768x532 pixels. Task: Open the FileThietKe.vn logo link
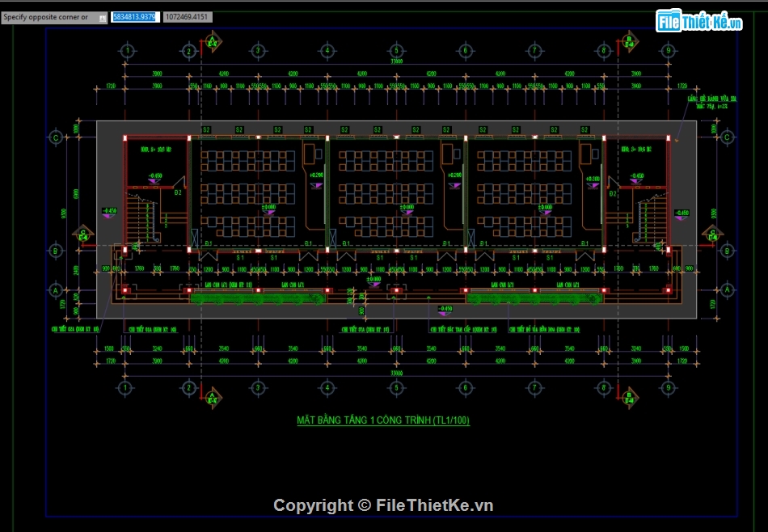pyautogui.click(x=699, y=22)
